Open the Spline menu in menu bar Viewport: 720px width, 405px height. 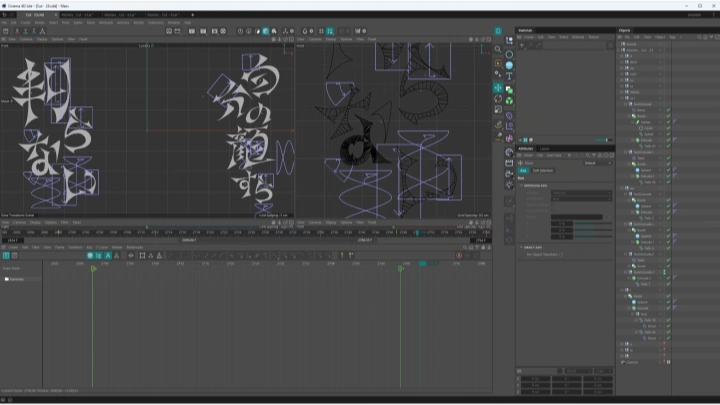[78, 22]
